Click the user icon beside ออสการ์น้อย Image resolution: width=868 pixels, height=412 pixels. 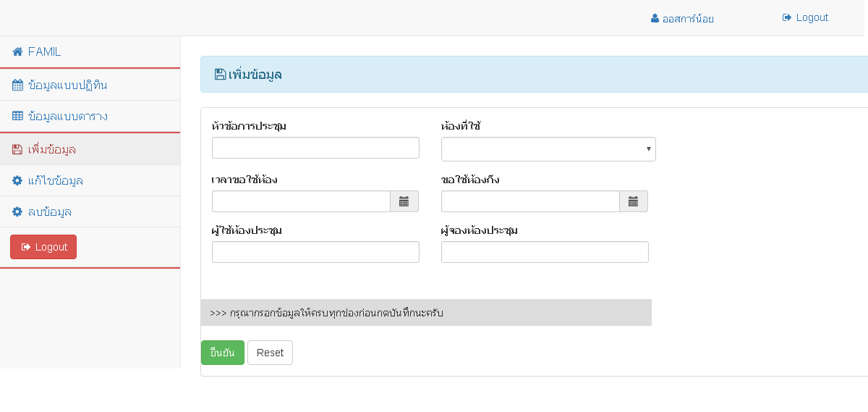[x=655, y=19]
